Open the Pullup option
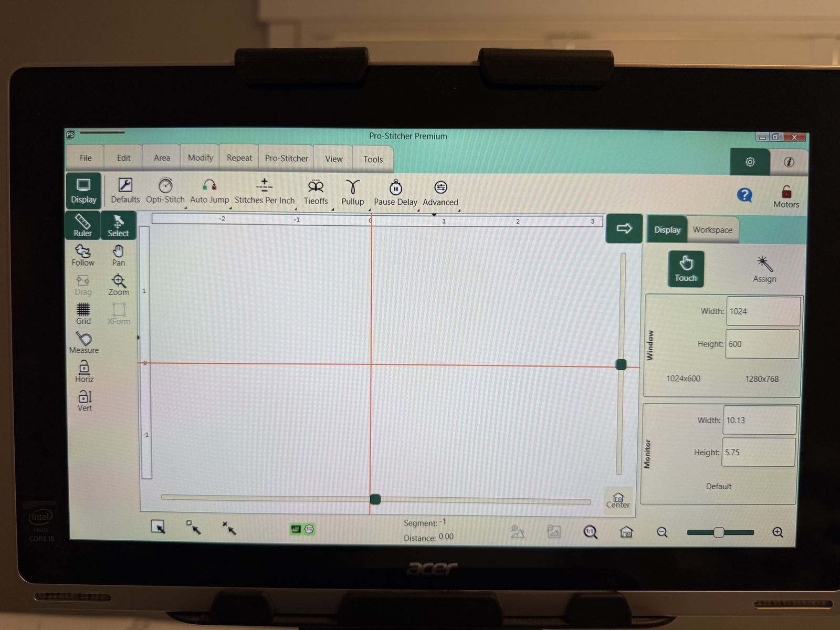The width and height of the screenshot is (840, 630). pyautogui.click(x=352, y=192)
